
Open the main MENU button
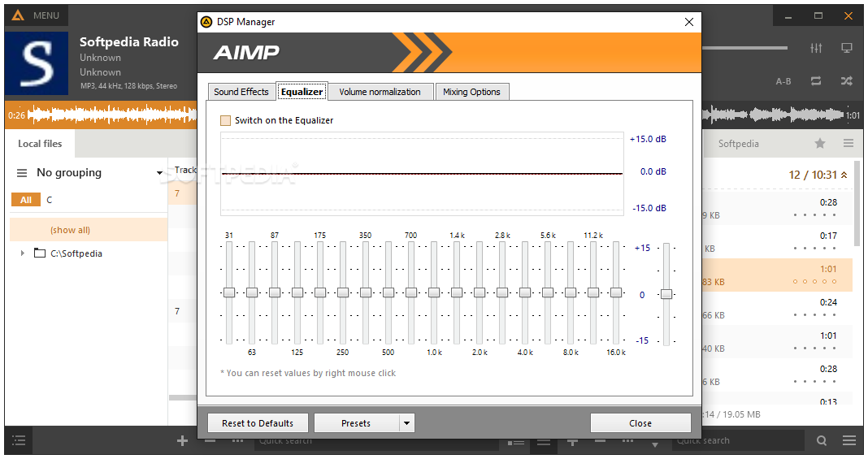pos(37,15)
